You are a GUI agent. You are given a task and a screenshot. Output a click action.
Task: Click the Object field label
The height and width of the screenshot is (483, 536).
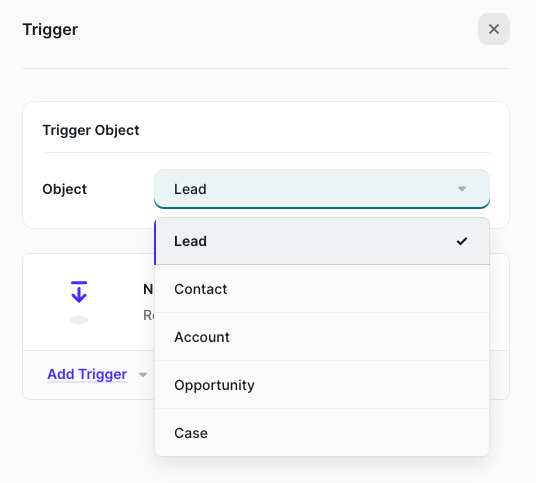(x=65, y=189)
